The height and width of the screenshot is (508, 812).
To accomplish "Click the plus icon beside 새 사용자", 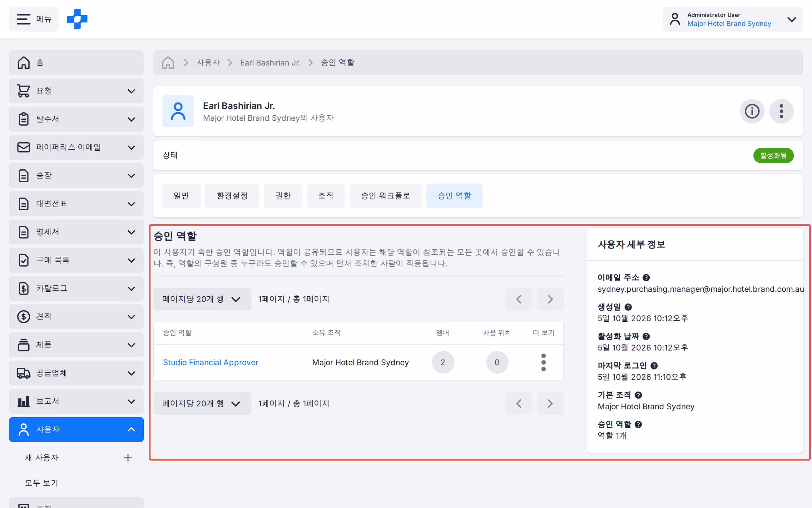I will click(128, 458).
